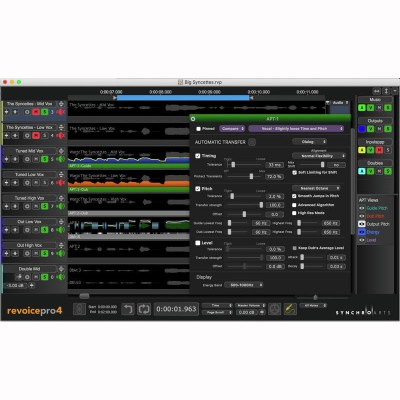
Task: Uncheck Smooth Jumps in Pitch
Action: pos(294,196)
